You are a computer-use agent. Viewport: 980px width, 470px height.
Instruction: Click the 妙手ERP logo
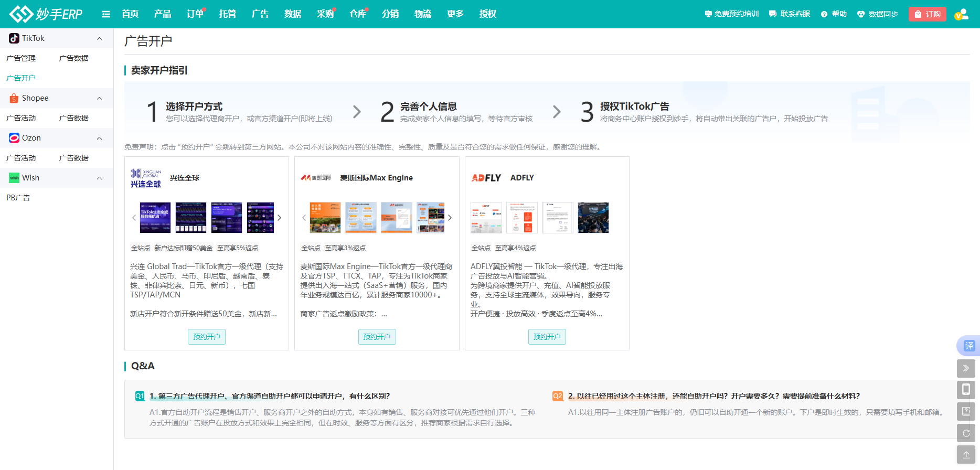point(46,14)
